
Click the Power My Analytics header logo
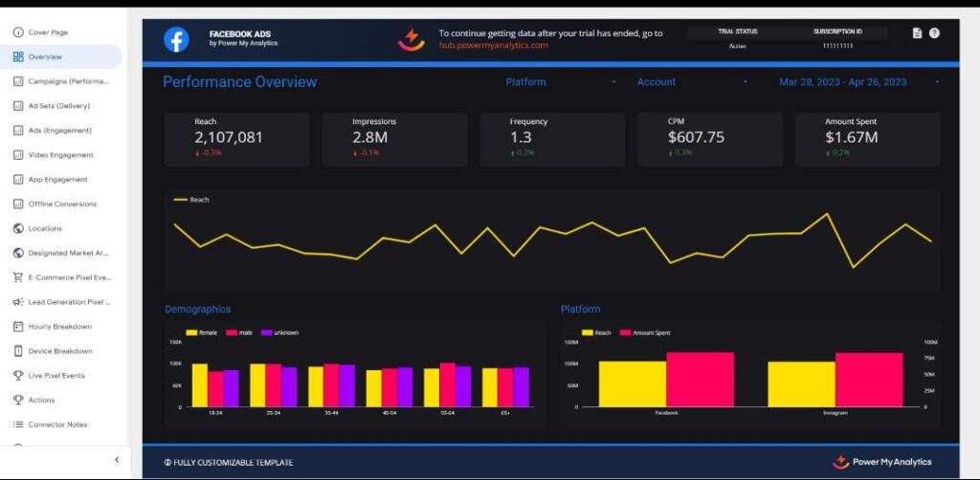coord(412,39)
